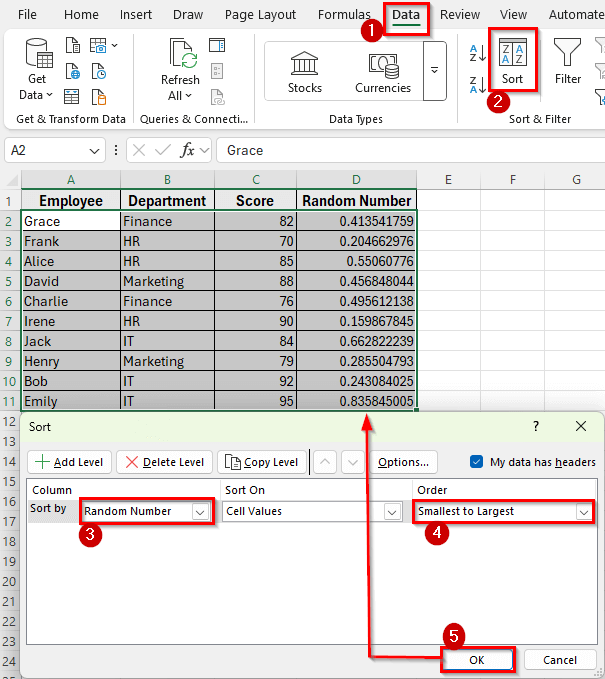Click the Insert Function fx icon
The image size is (605, 679).
187,150
